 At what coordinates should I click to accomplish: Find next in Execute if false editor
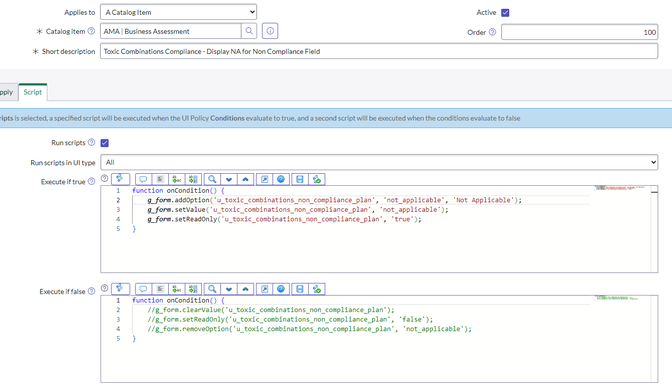229,289
